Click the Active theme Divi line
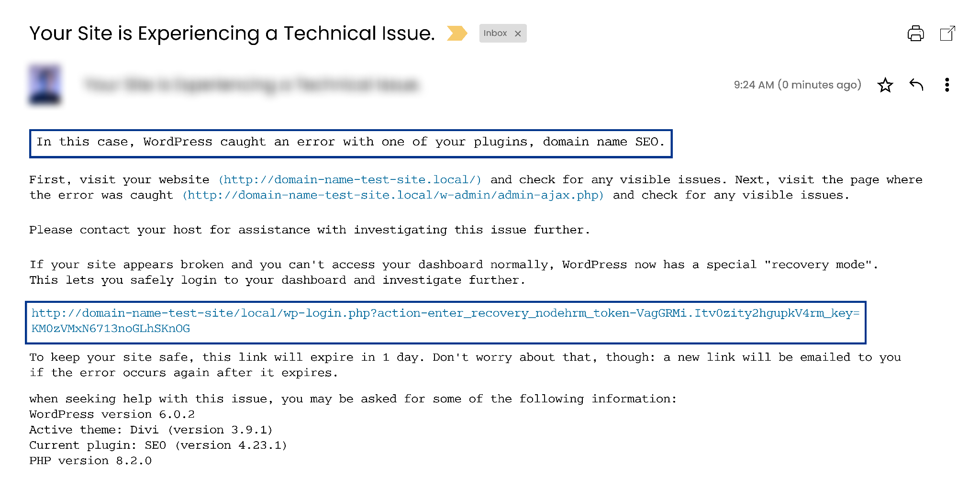Image resolution: width=980 pixels, height=488 pixels. click(151, 430)
